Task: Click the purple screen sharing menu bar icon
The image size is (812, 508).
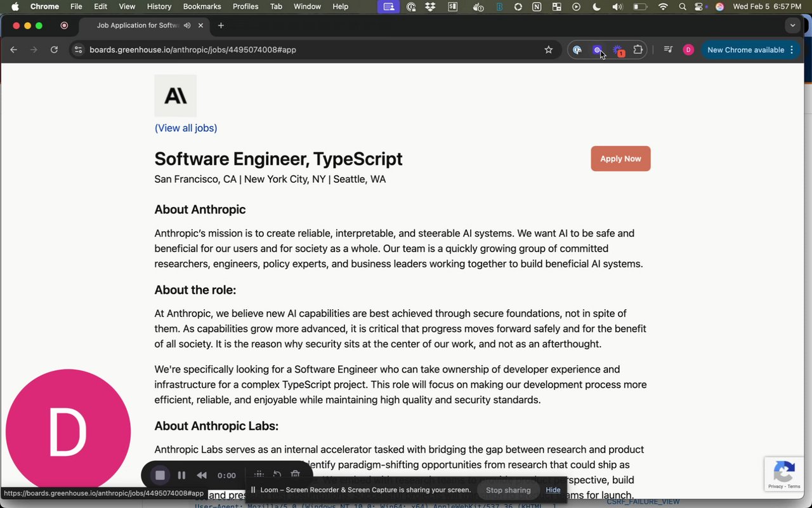Action: click(389, 6)
